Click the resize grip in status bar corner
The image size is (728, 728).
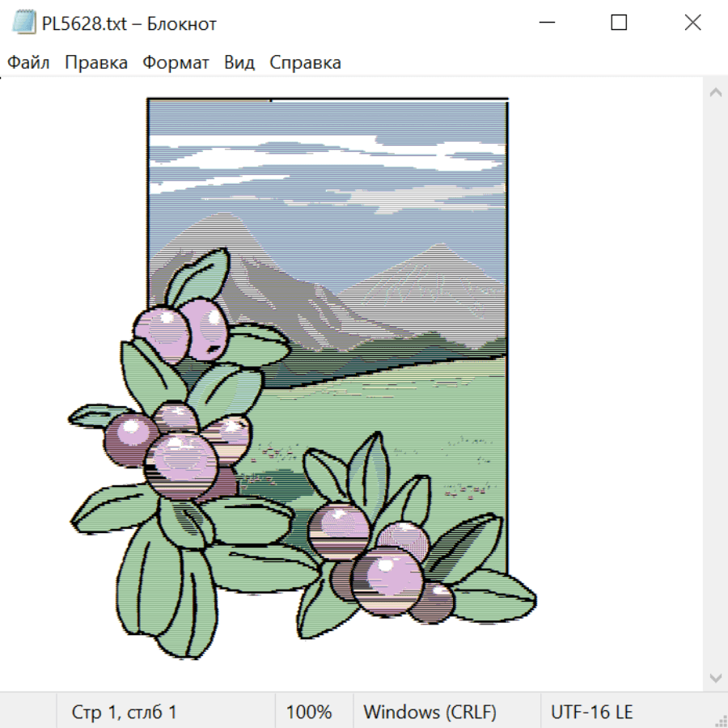(721, 721)
